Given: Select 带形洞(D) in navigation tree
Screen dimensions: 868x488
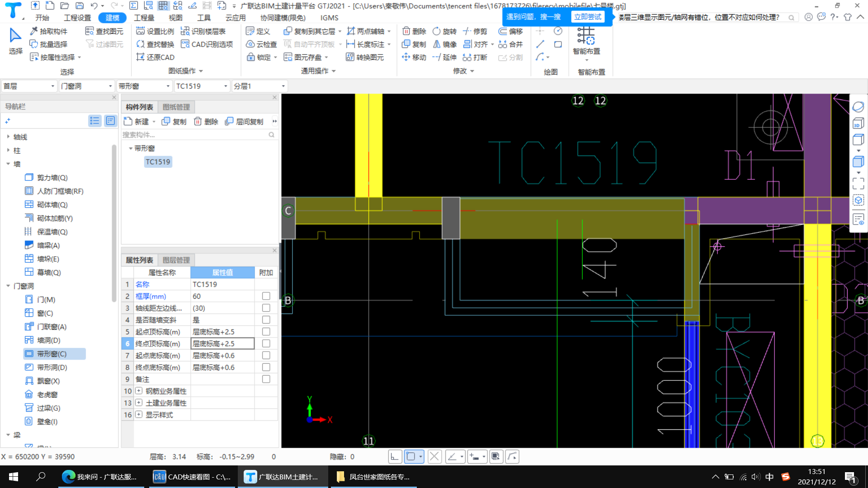Looking at the screenshot, I should click(x=47, y=367).
